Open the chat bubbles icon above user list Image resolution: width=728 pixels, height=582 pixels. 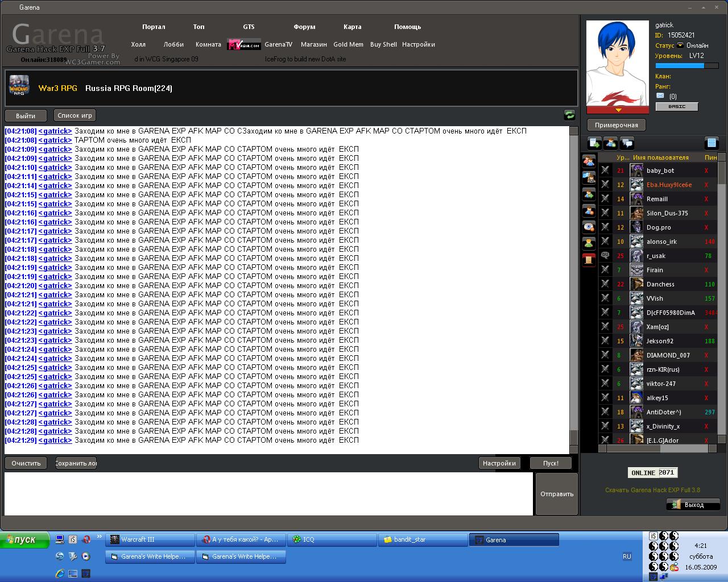[x=627, y=143]
